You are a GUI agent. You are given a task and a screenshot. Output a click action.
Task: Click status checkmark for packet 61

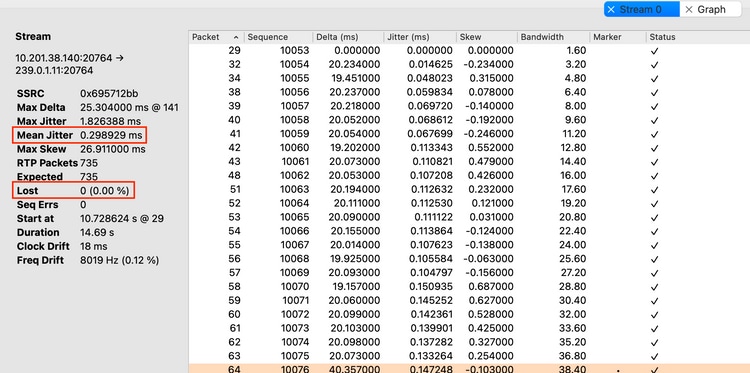tap(654, 329)
